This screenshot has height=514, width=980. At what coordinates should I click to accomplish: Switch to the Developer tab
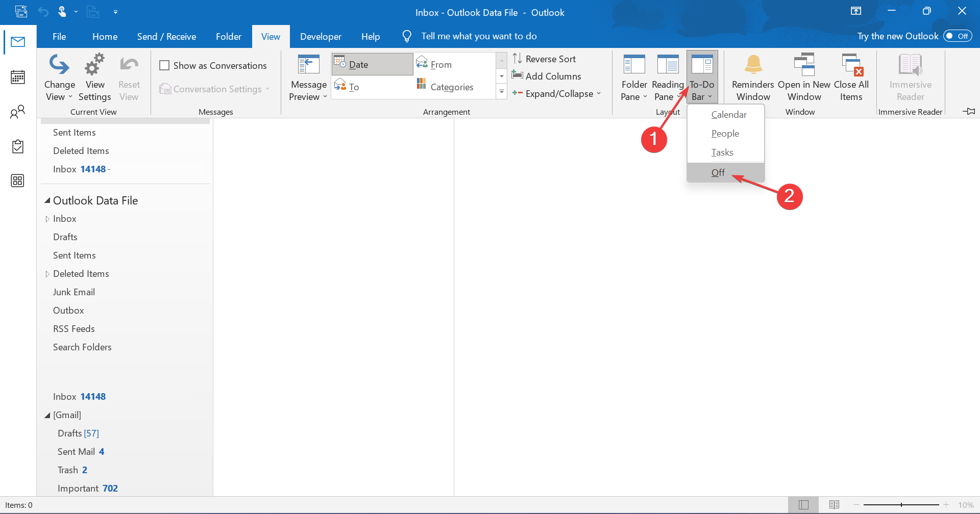click(x=321, y=36)
